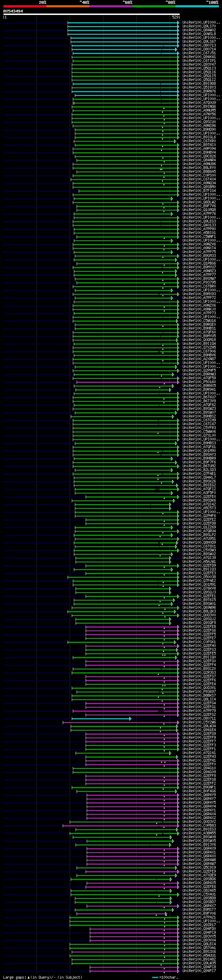Select the UniRef100_B9MST7 label
Screen dimensions: 222x980
pyautogui.click(x=199, y=910)
